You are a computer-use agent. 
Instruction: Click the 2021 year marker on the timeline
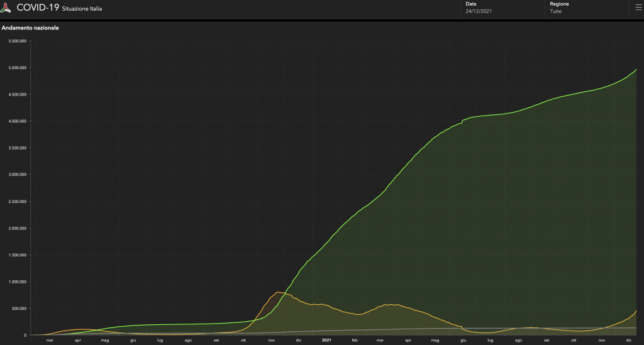[x=326, y=340]
